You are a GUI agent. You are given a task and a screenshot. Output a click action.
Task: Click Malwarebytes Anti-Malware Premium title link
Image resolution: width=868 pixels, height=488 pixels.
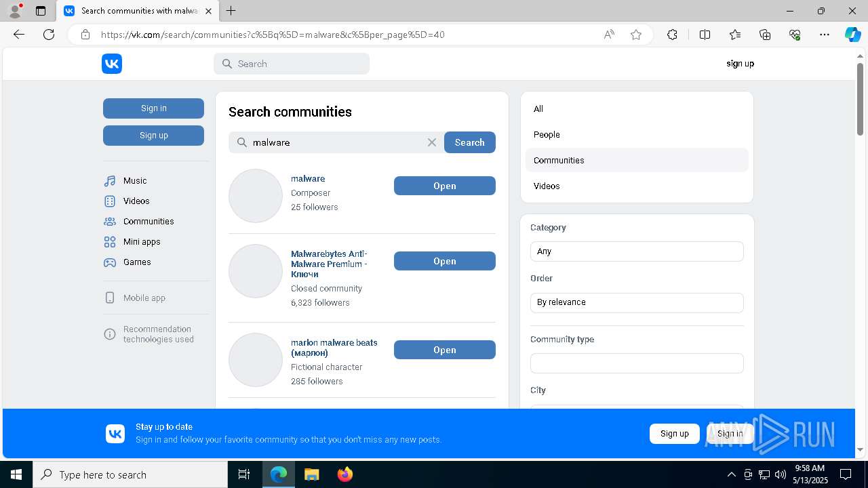pyautogui.click(x=330, y=264)
